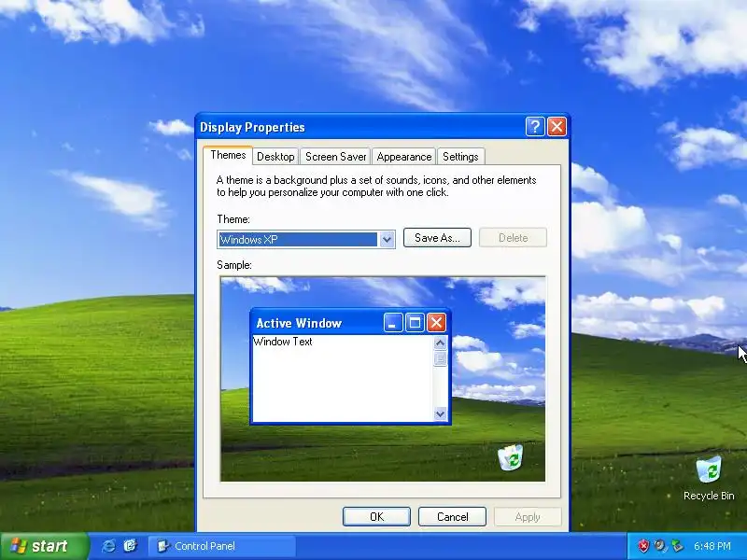
Task: Open the Start menu
Action: tap(45, 546)
